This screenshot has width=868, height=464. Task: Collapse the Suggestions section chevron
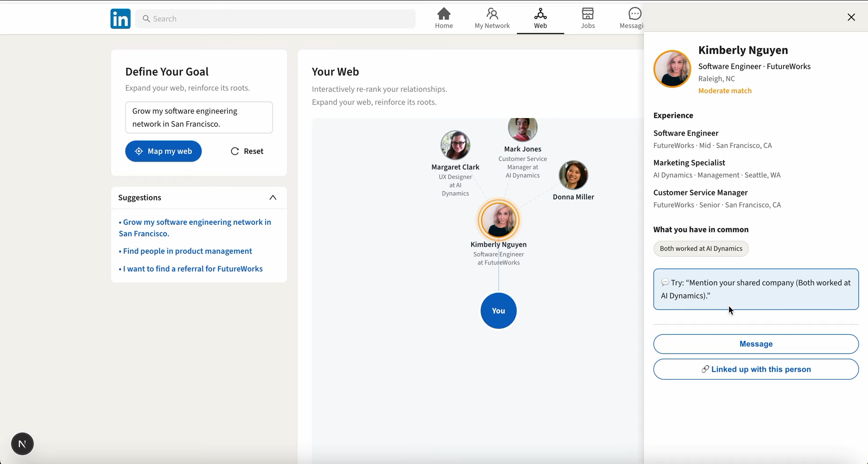tap(273, 198)
